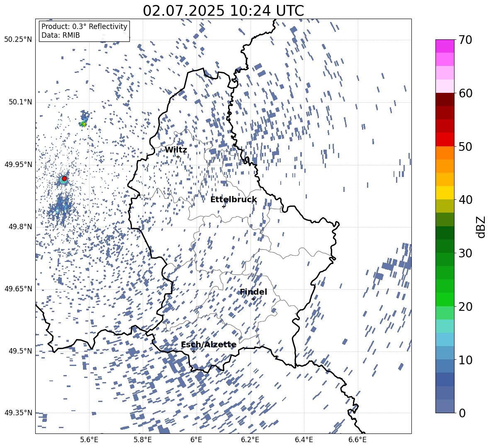Click the 20 tick on the colorbar

(465, 306)
